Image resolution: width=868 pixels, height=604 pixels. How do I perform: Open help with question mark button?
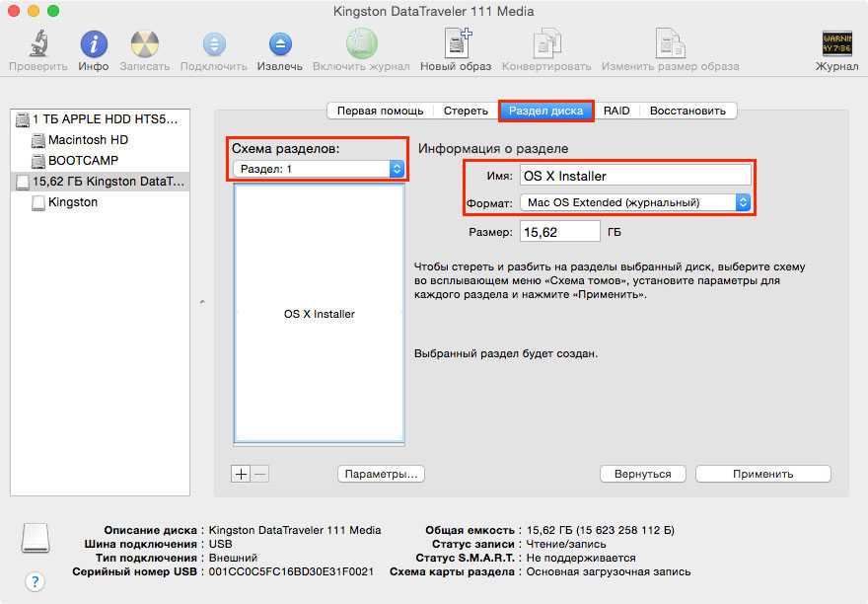(35, 582)
